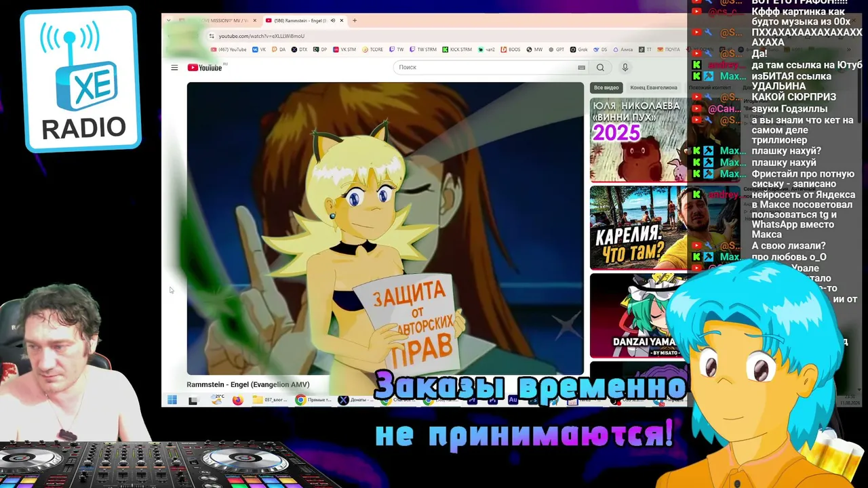The width and height of the screenshot is (868, 488).
Task: Close the Rammstein - Engel browser tab
Action: pyautogui.click(x=342, y=20)
